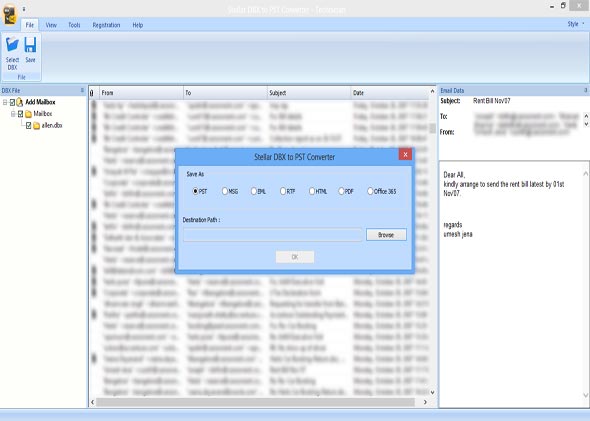Select the allen.dbx tree item label
The image size is (590, 421).
click(52, 125)
